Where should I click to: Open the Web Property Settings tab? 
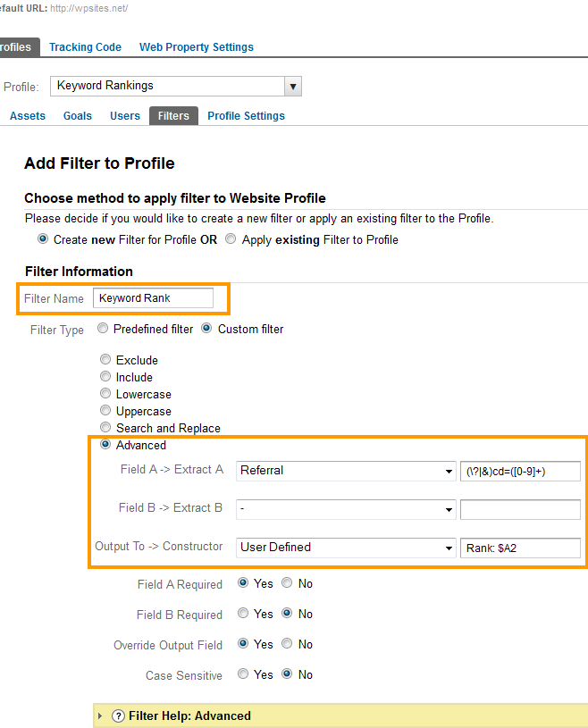196,47
